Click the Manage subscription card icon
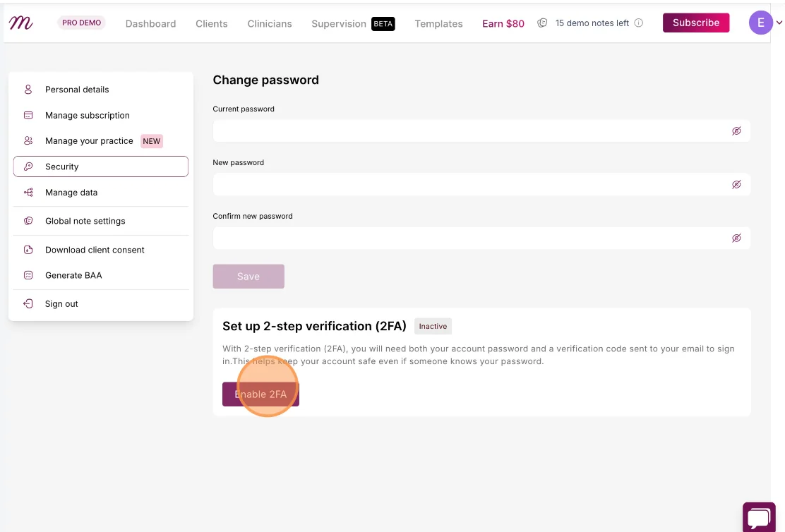Image resolution: width=785 pixels, height=532 pixels. [x=28, y=115]
